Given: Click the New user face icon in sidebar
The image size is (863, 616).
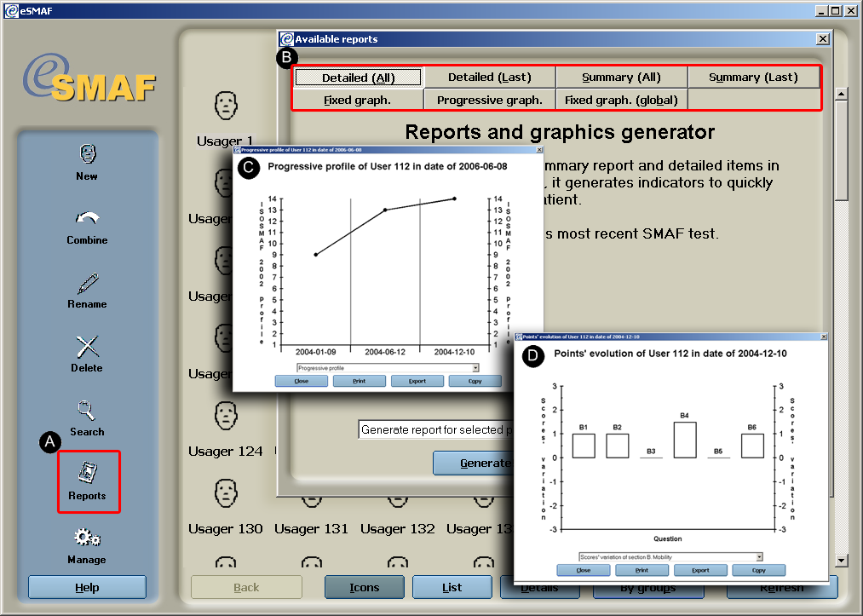Looking at the screenshot, I should 88,154.
